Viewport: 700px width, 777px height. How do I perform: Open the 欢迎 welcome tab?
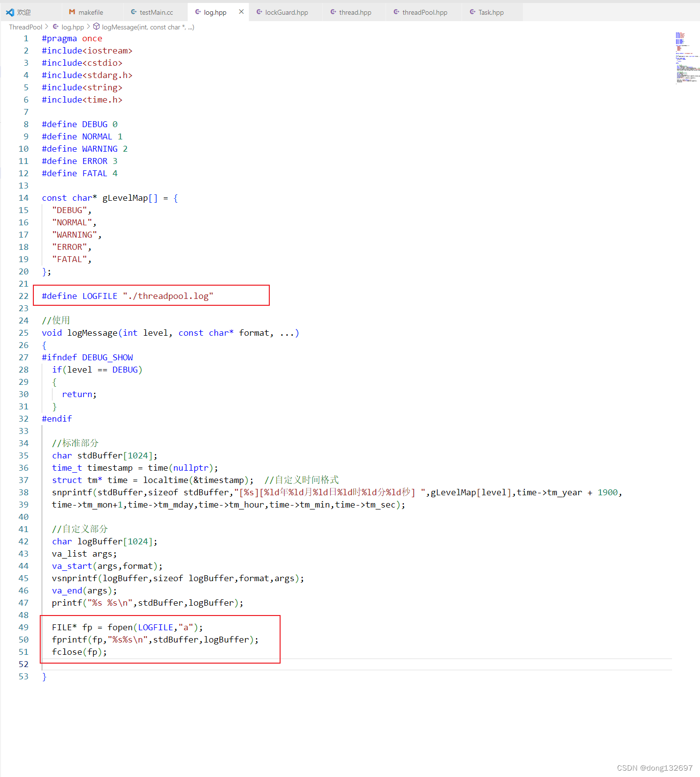click(24, 12)
